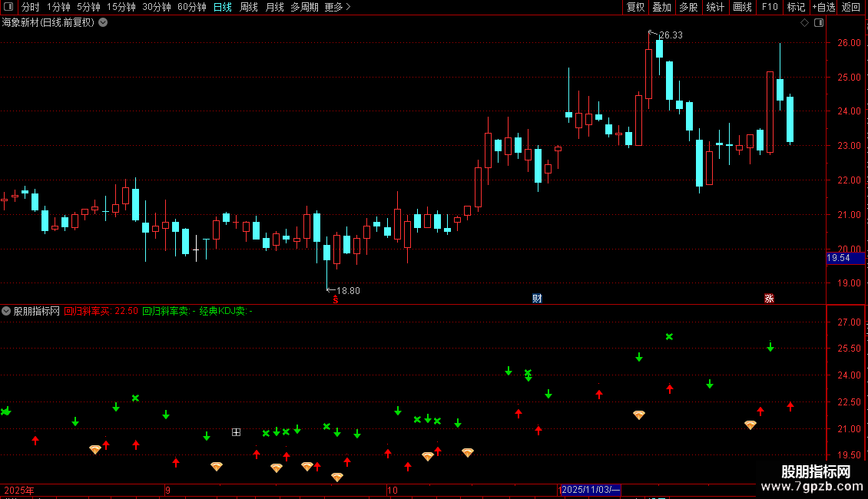Click the 20.00 price axis label
The width and height of the screenshot is (868, 499).
tap(849, 249)
